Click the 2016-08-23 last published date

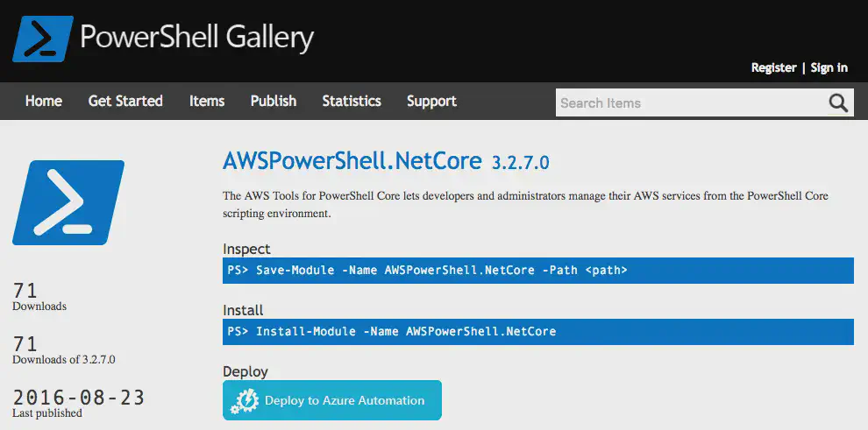[79, 397]
